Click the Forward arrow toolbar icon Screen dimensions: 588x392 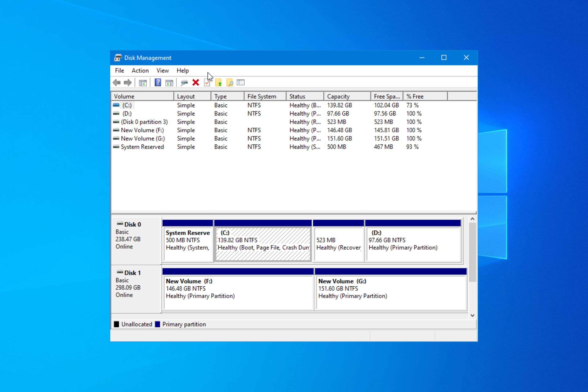tap(128, 82)
